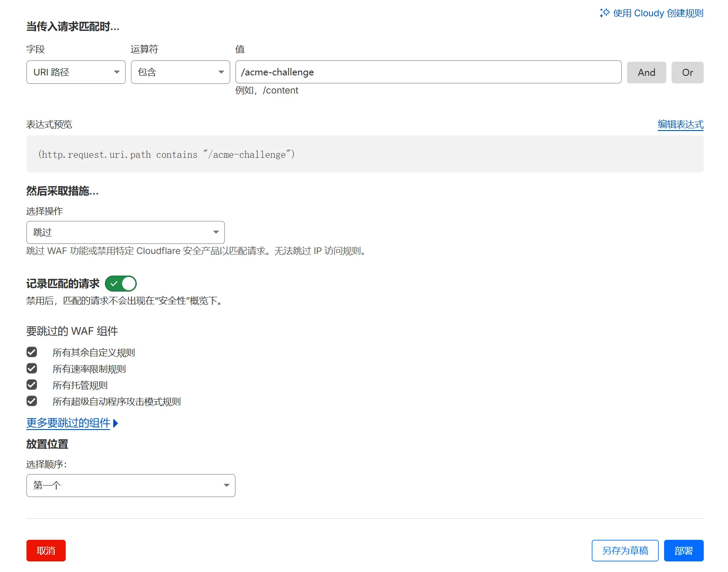Click the Or condition button
Viewport: 728px width, 572px height.
pyautogui.click(x=687, y=72)
